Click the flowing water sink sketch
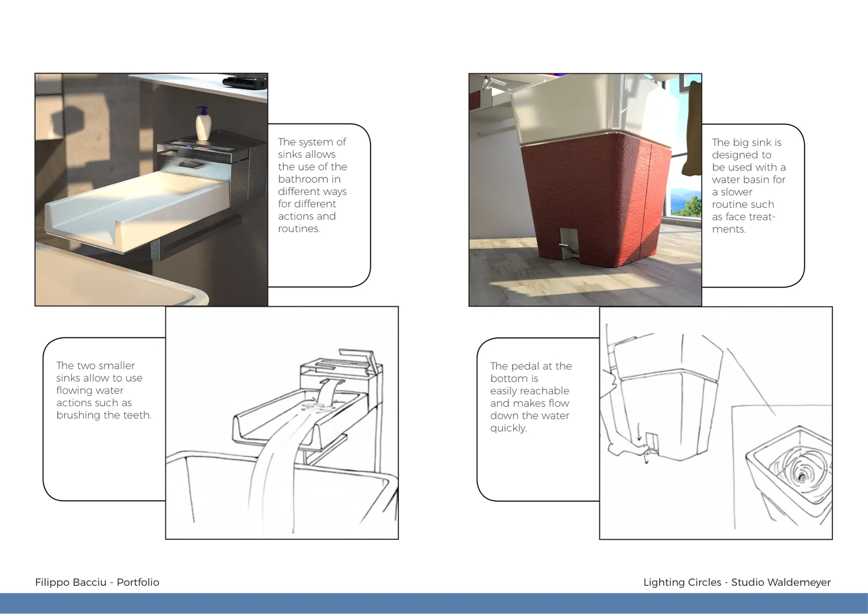This screenshot has width=868, height=614. point(282,423)
